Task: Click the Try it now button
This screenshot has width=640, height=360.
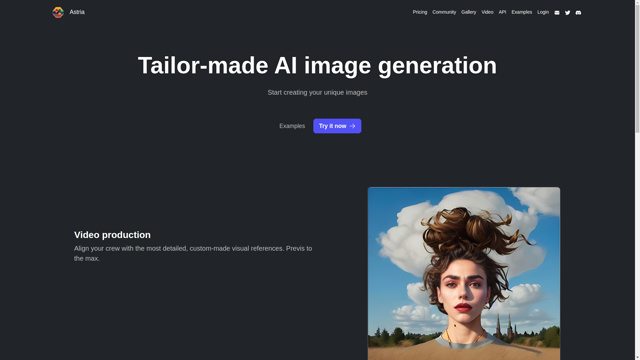Action: 337,126
